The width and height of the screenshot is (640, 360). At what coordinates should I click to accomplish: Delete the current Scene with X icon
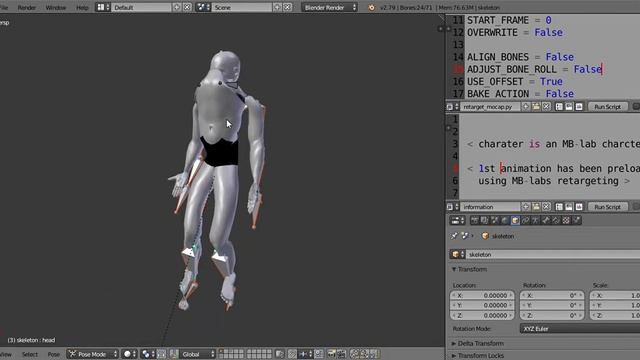tap(287, 7)
